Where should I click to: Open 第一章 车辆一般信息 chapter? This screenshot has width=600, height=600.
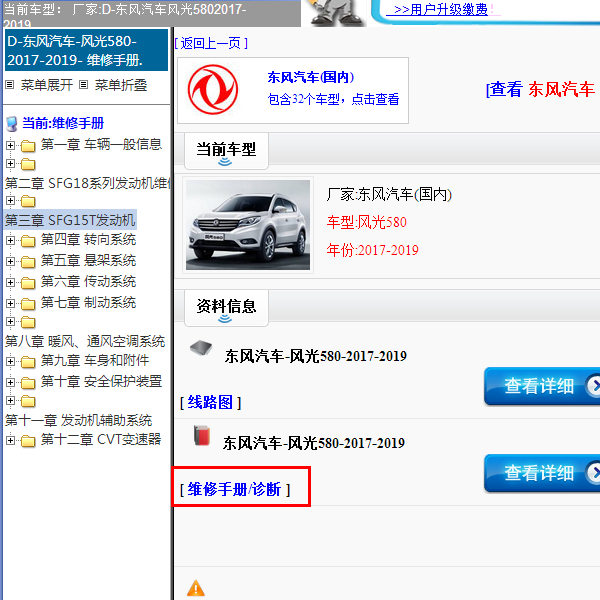pyautogui.click(x=101, y=144)
